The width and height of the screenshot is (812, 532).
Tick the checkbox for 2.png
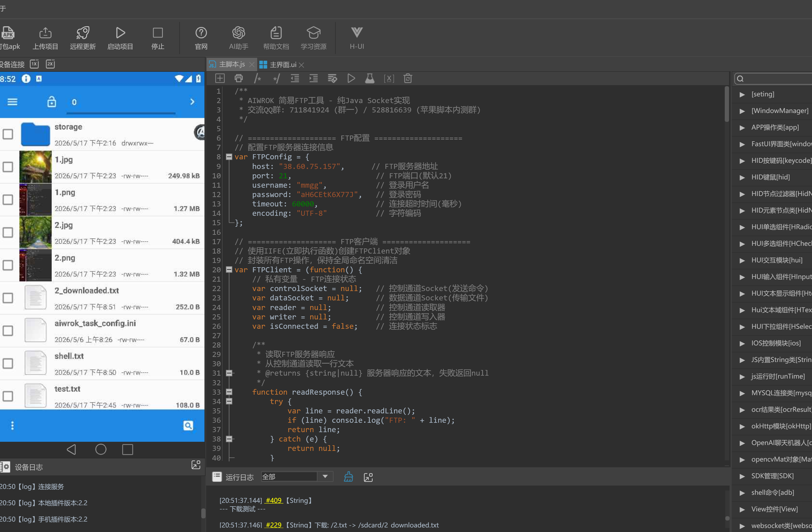click(8, 265)
